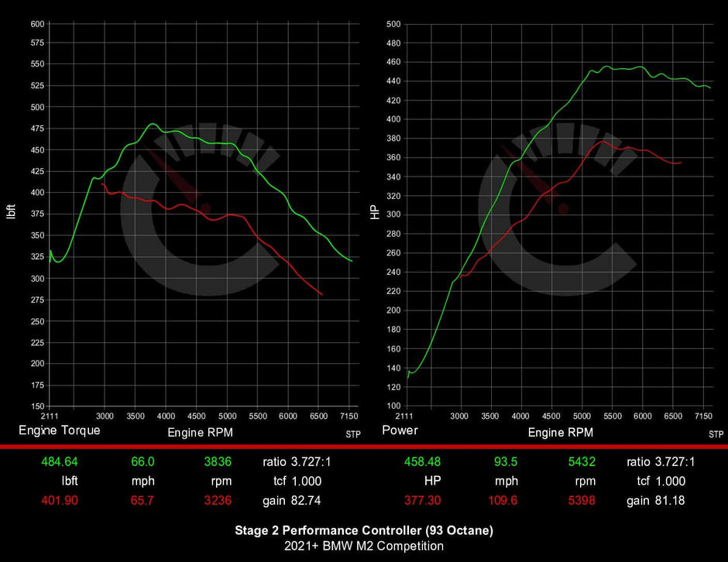This screenshot has height=562, width=728.
Task: Click the green torque value 484.64
Action: tap(60, 462)
